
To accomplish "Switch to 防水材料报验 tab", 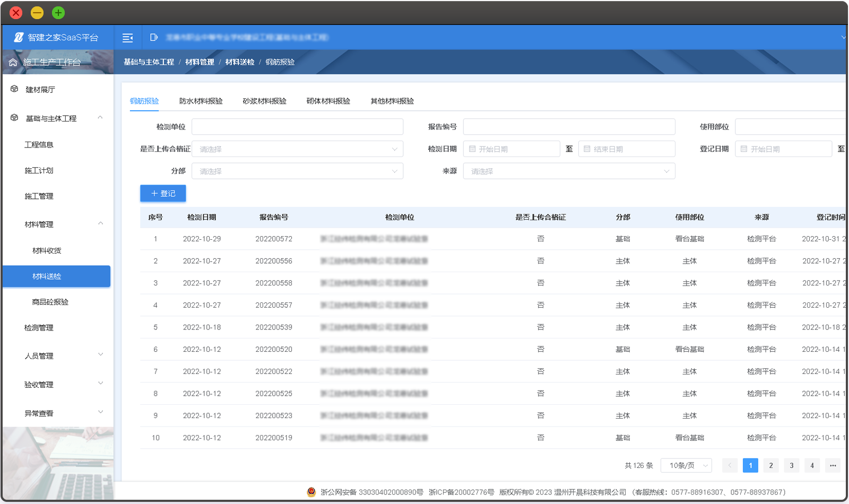I will pyautogui.click(x=201, y=101).
